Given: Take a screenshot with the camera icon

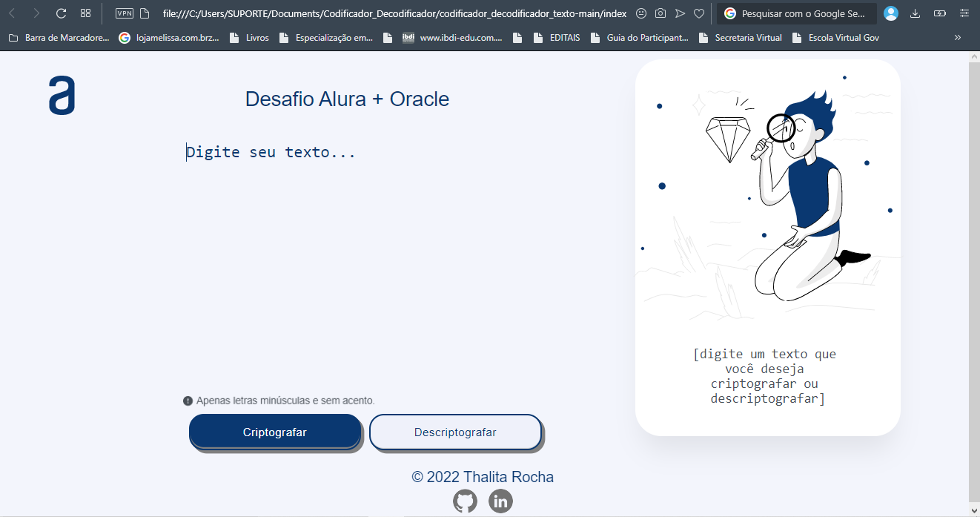Looking at the screenshot, I should [x=660, y=13].
